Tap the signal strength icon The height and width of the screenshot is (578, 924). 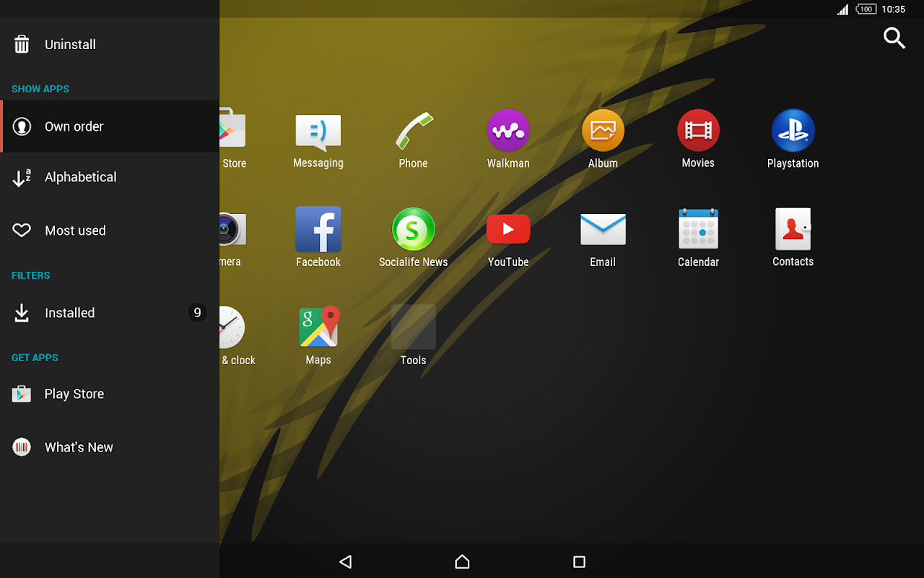843,9
